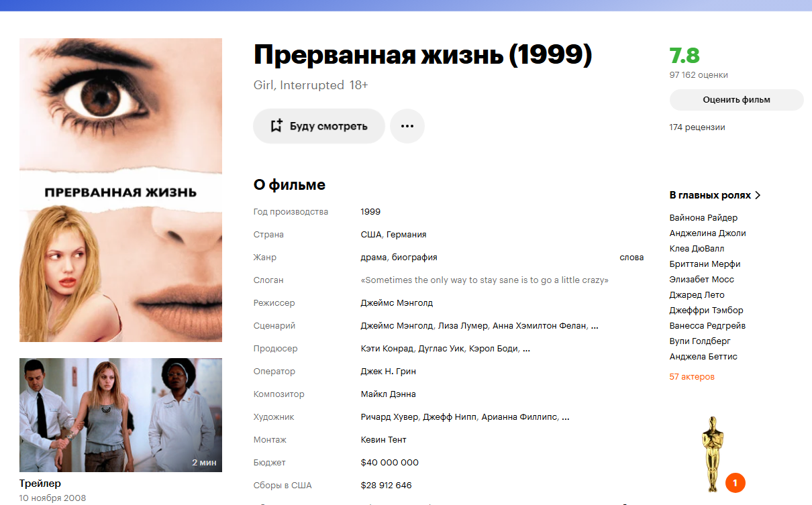The width and height of the screenshot is (812, 505).
Task: Open actor Джеффри Тэмбор page
Action: click(x=707, y=311)
